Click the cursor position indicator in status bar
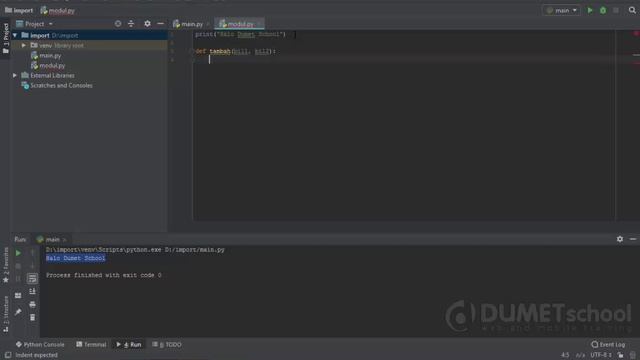Screen dimensions: 640x360 (565, 355)
